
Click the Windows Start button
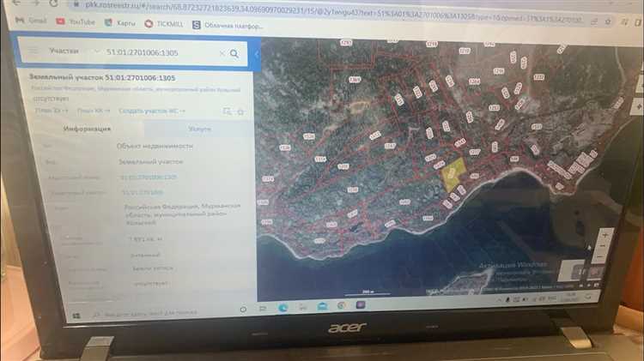click(x=76, y=316)
